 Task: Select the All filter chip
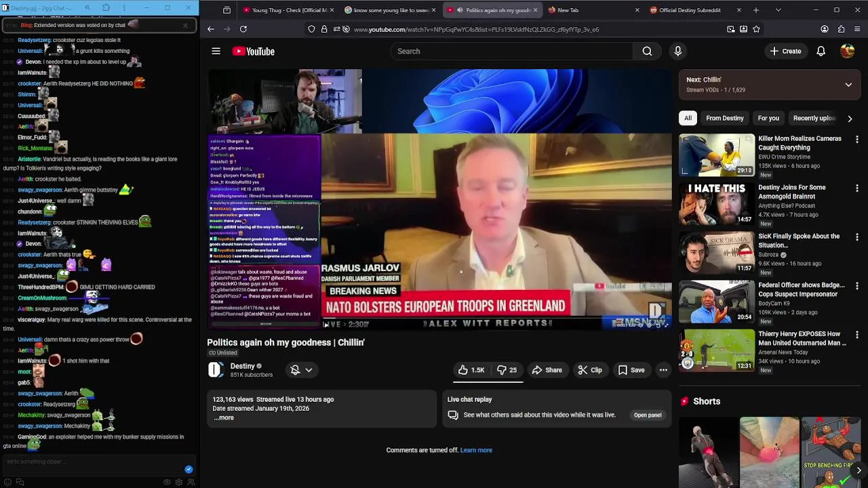[688, 118]
